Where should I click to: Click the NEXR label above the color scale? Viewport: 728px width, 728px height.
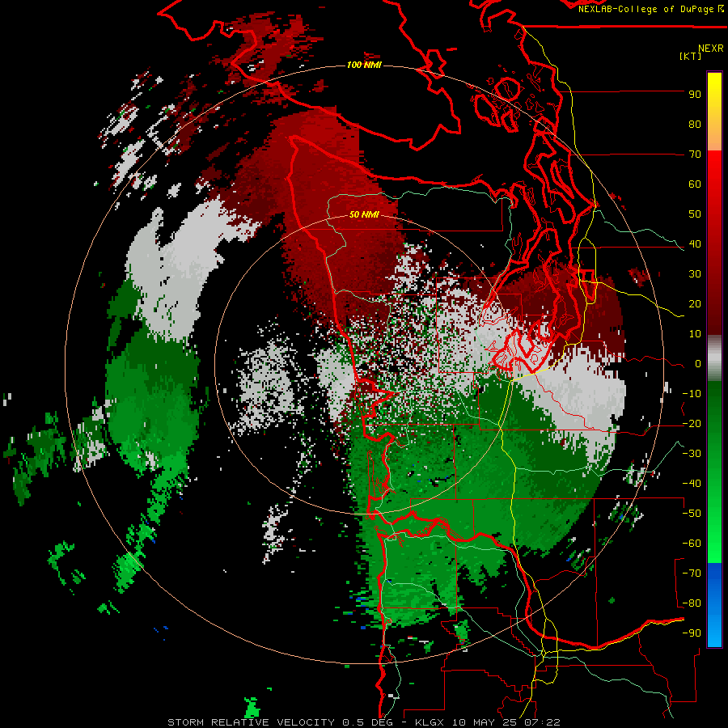pos(710,49)
